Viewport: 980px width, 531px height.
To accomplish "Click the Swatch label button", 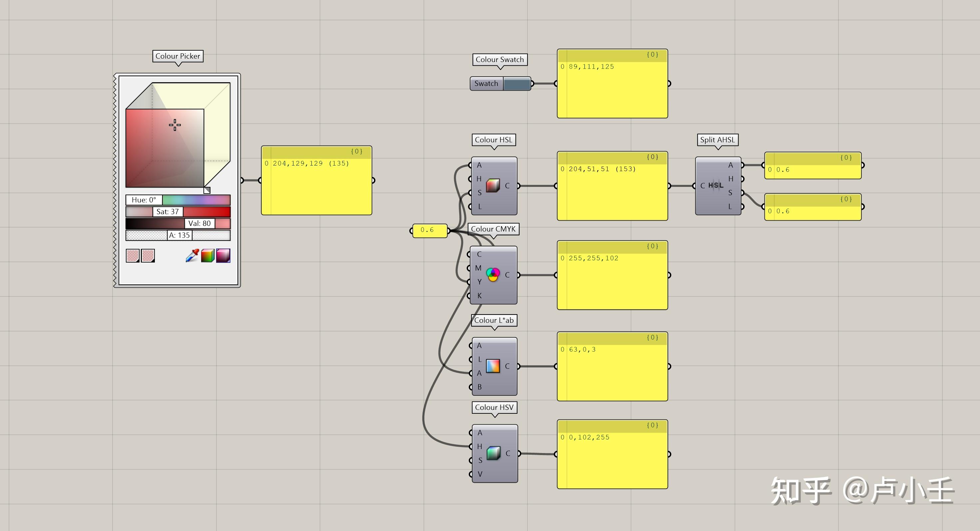I will point(486,83).
